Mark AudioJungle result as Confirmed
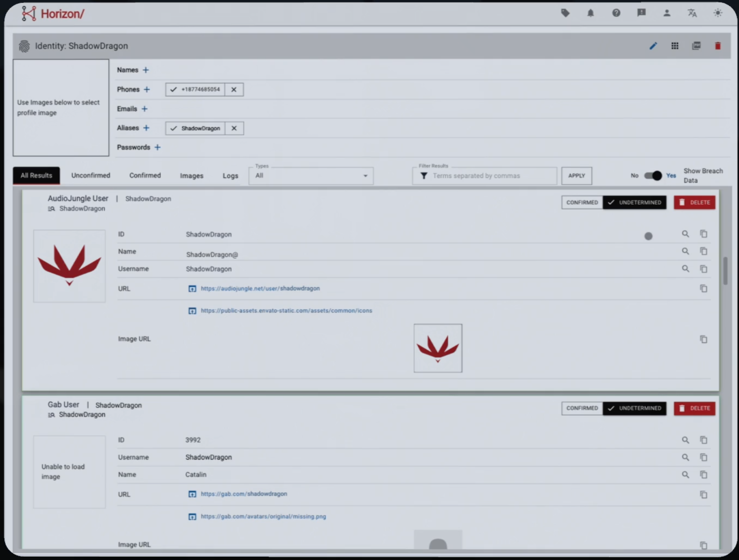This screenshot has height=560, width=739. coord(582,202)
